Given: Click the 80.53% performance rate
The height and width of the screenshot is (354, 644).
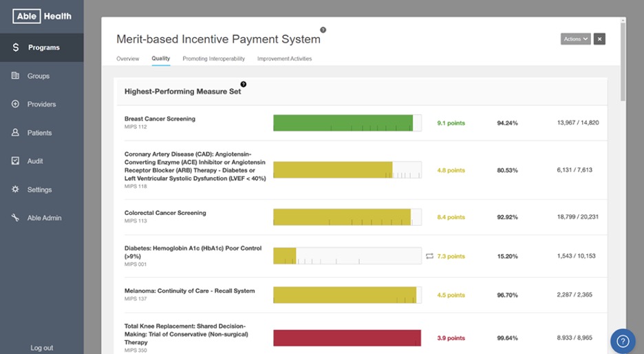Looking at the screenshot, I should 507,170.
